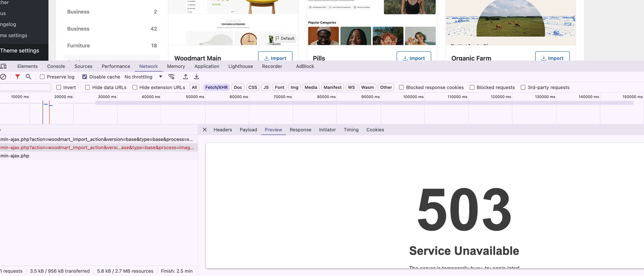Open the Timing tab in details
The image size is (644, 276).
pos(351,130)
